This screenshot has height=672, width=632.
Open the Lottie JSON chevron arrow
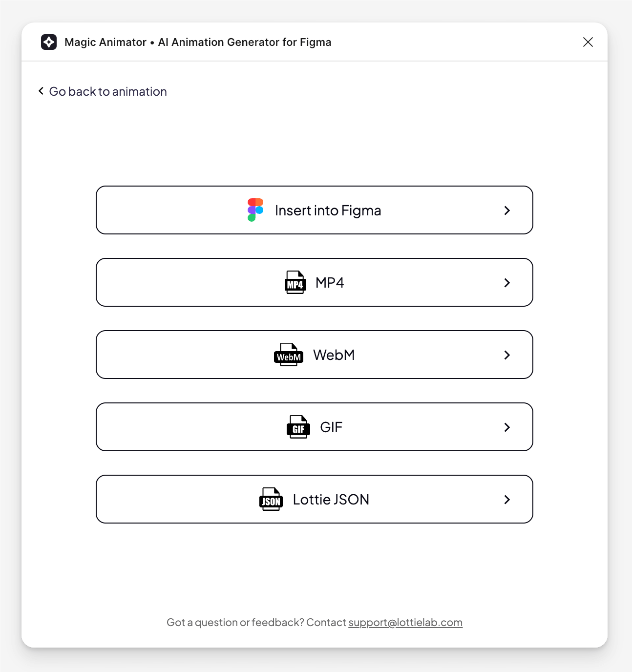point(507,500)
